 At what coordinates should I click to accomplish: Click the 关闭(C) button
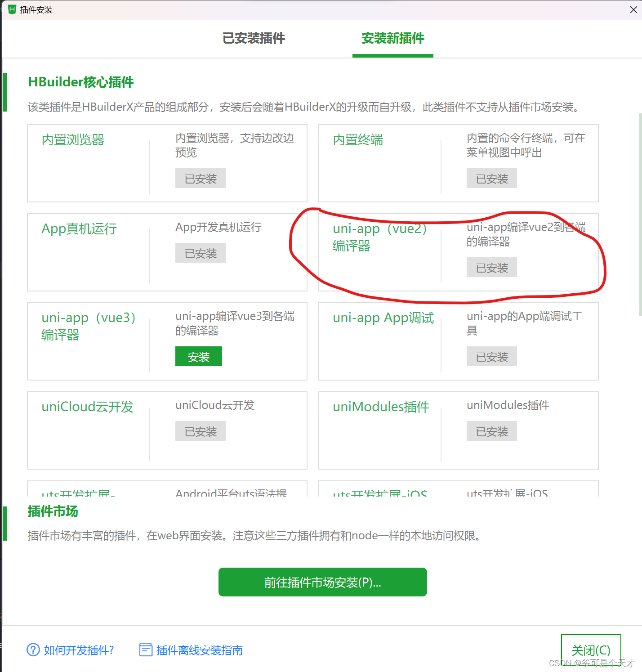(591, 650)
